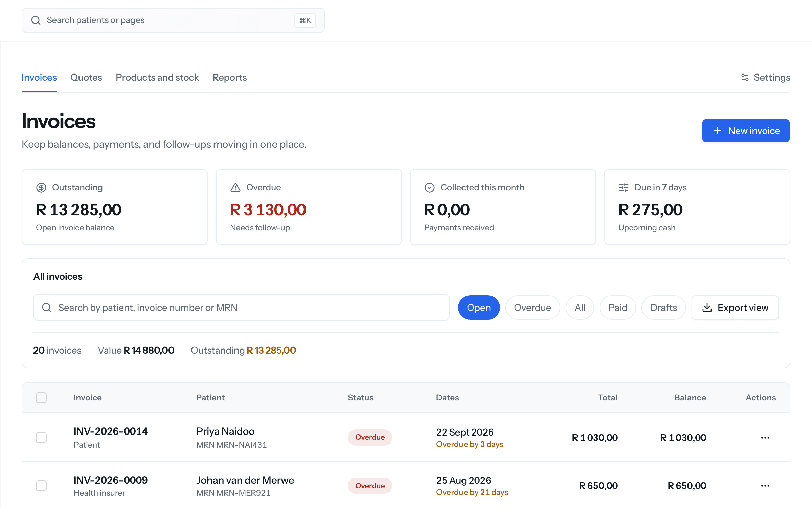Click the magnifier icon in invoice search field

click(47, 308)
